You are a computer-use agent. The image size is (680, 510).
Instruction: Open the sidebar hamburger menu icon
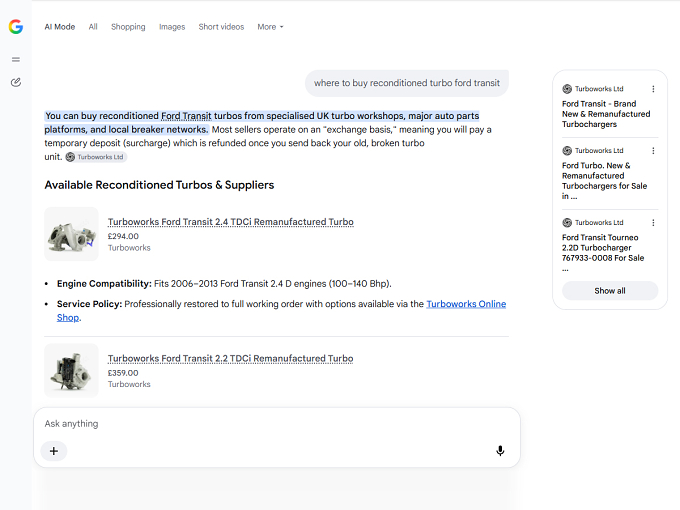[16, 59]
